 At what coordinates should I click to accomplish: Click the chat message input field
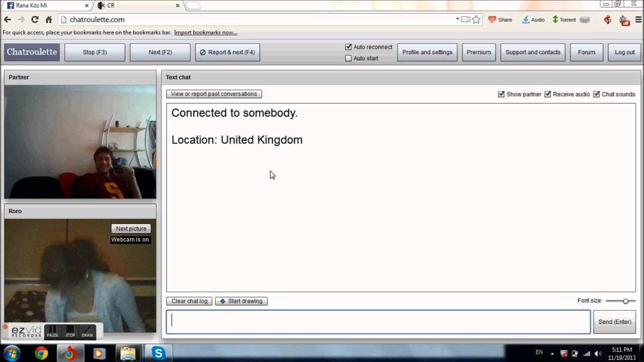378,322
